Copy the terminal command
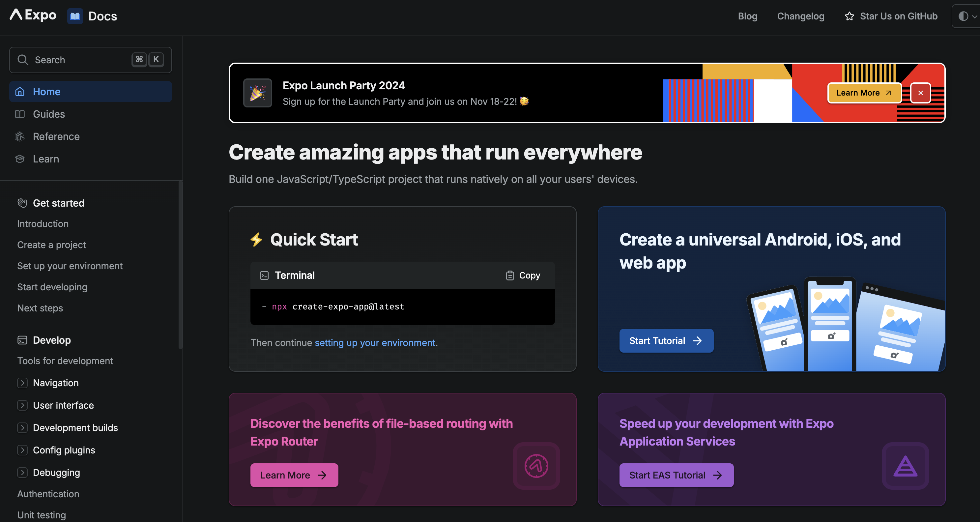Image resolution: width=980 pixels, height=522 pixels. coord(523,275)
